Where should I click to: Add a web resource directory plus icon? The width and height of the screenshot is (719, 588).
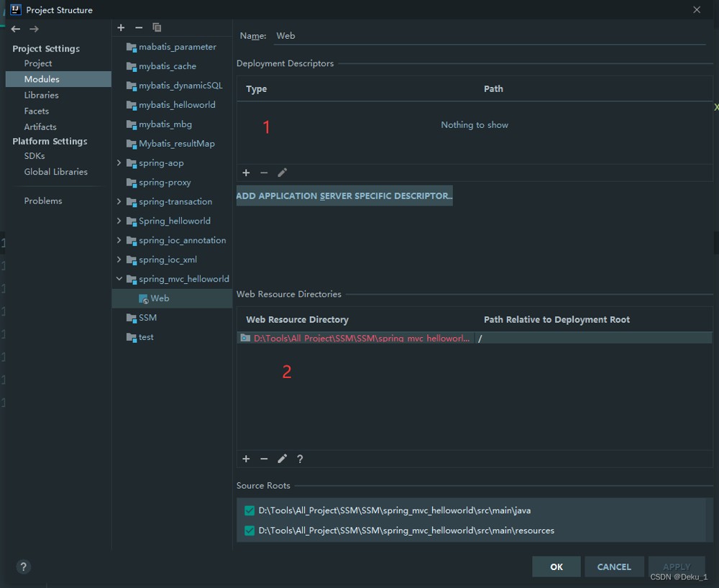[x=246, y=459]
